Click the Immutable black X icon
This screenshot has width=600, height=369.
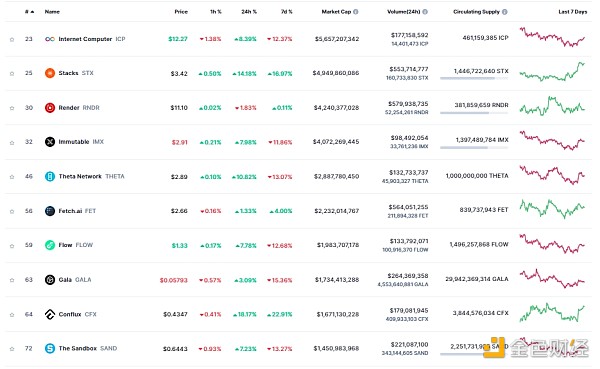click(x=50, y=142)
